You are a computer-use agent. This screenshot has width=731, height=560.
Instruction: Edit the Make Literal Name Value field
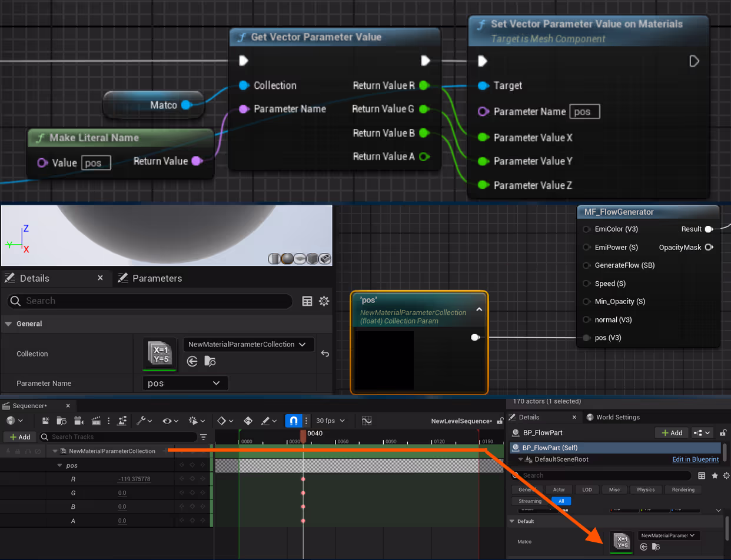96,162
